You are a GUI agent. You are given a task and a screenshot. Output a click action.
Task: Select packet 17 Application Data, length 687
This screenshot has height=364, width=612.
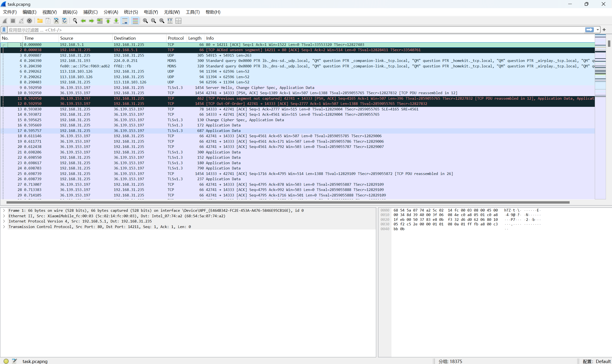tap(298, 131)
